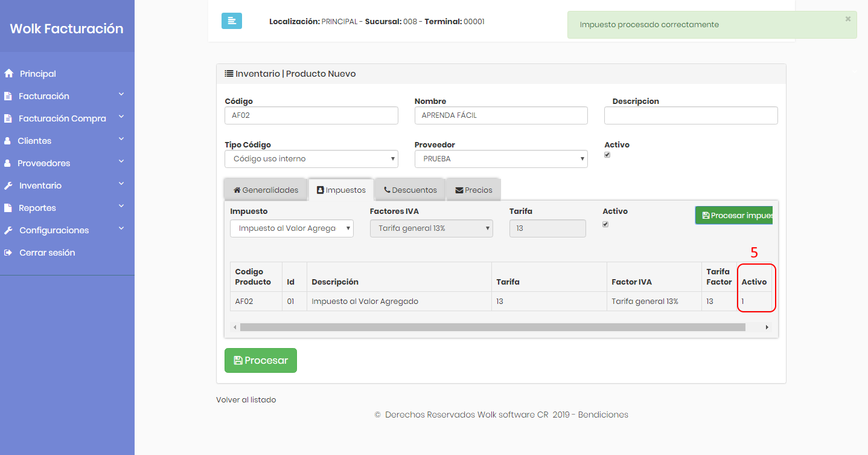Click the 'Descripción' column header

click(399, 277)
